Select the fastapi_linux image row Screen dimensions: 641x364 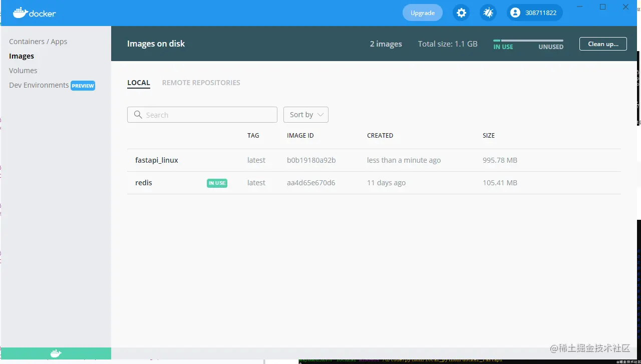point(374,160)
